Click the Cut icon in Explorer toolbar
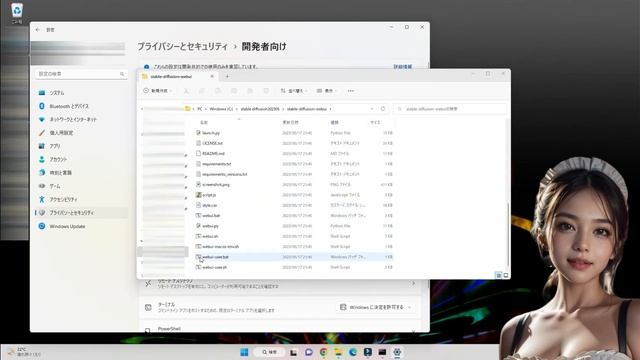The width and height of the screenshot is (640, 360). [186, 91]
